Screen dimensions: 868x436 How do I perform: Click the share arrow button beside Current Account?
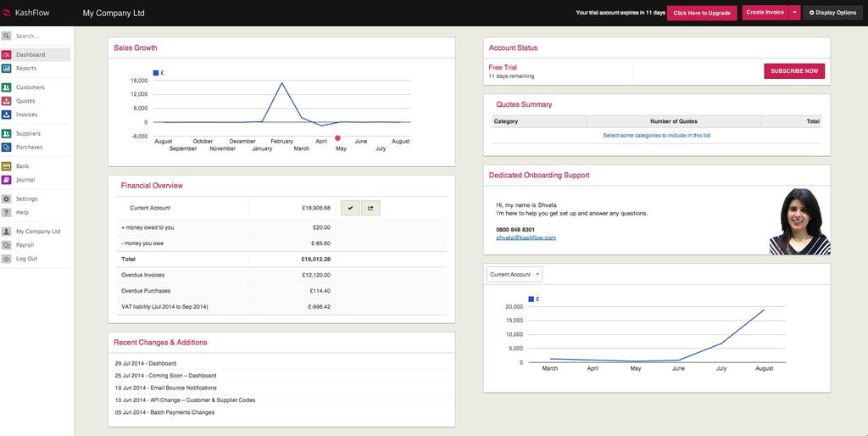tap(370, 207)
